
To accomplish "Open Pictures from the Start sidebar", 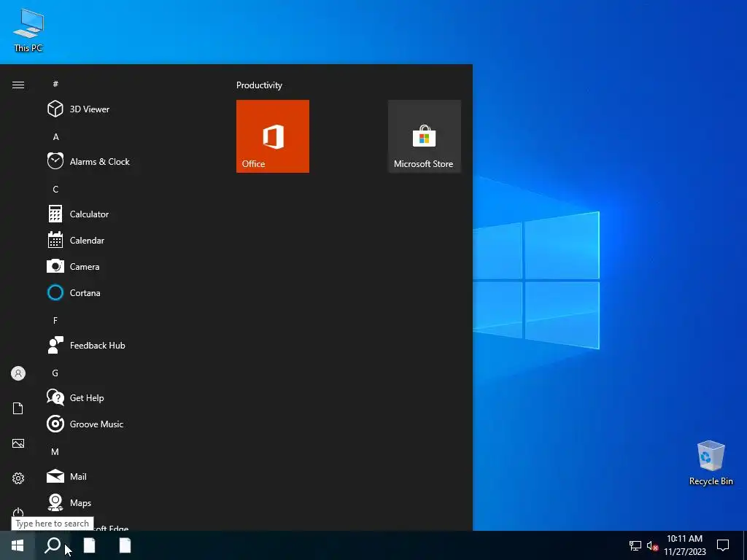I will 18,443.
